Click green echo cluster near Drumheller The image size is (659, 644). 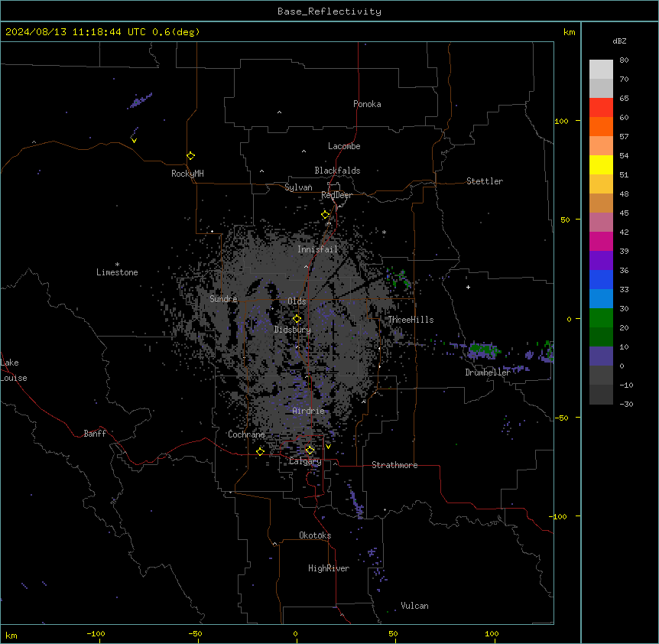483,349
